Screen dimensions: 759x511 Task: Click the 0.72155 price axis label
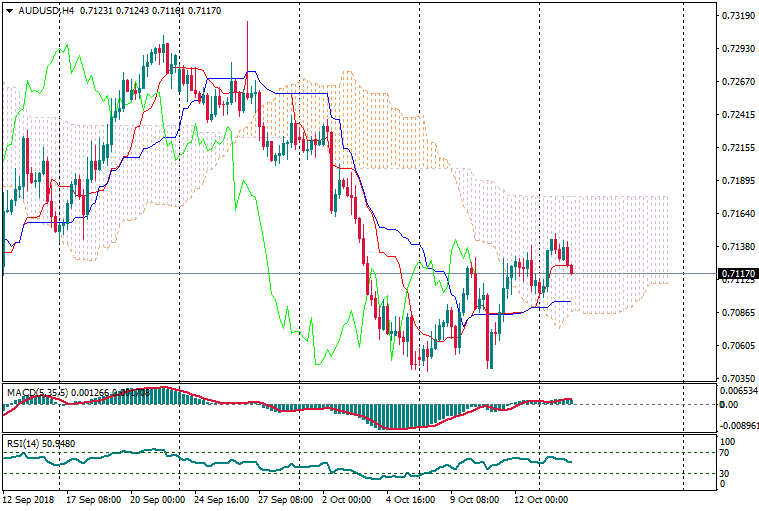coord(738,148)
